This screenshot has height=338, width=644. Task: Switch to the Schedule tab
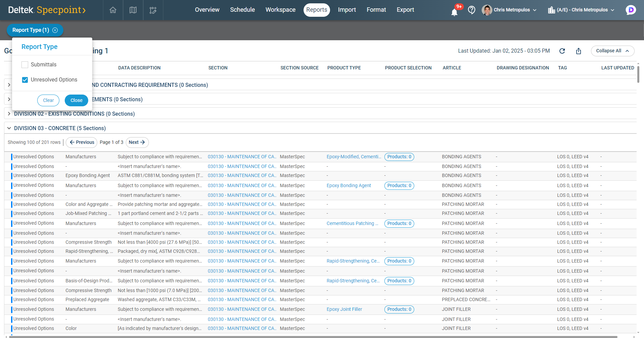tap(242, 10)
